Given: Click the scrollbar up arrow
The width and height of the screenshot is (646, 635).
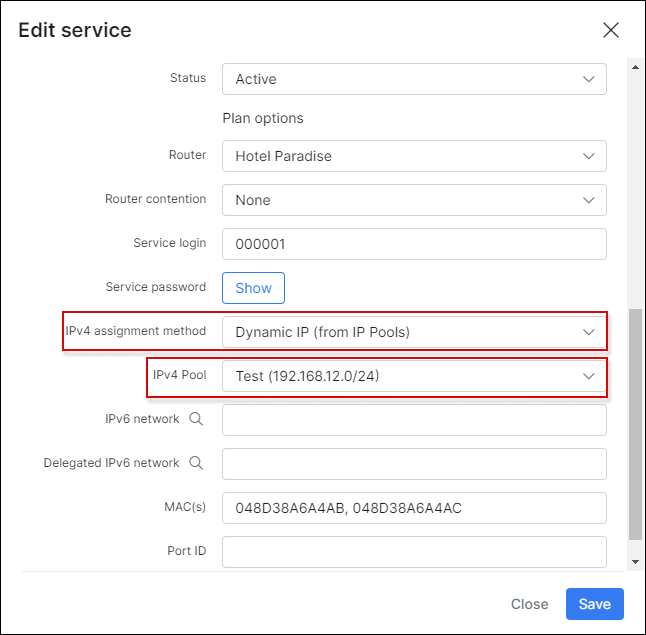Looking at the screenshot, I should tap(635, 67).
